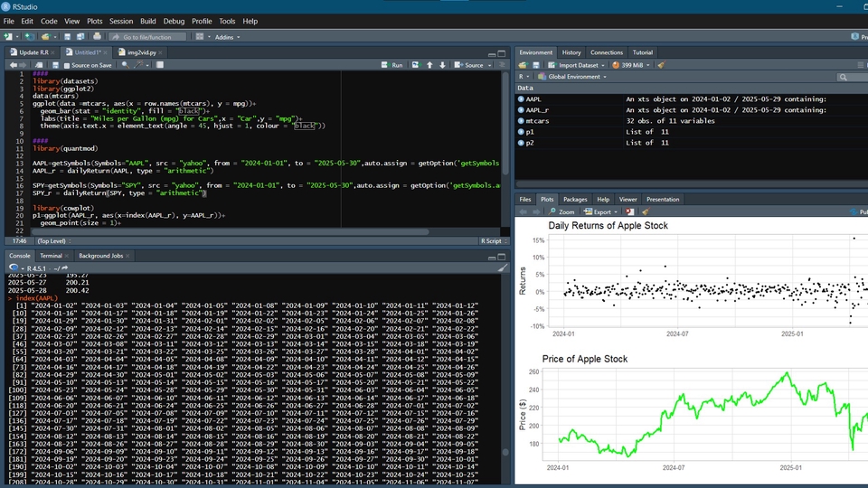This screenshot has width=868, height=488.
Task: Open the Export dropdown in Plots
Action: click(x=603, y=211)
